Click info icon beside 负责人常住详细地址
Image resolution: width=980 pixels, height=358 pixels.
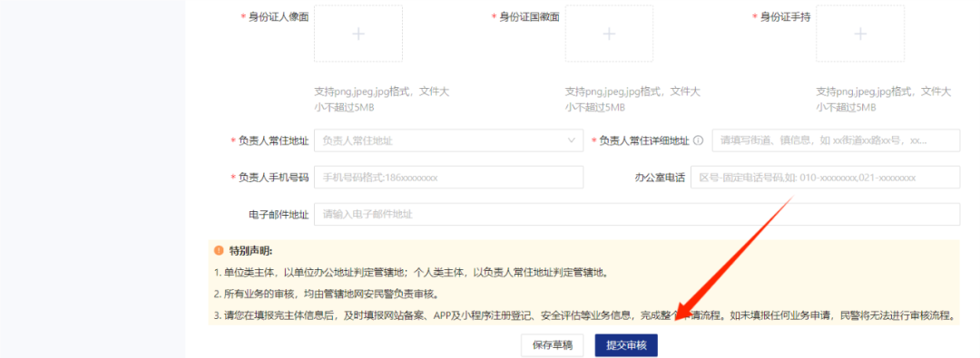[x=699, y=140]
